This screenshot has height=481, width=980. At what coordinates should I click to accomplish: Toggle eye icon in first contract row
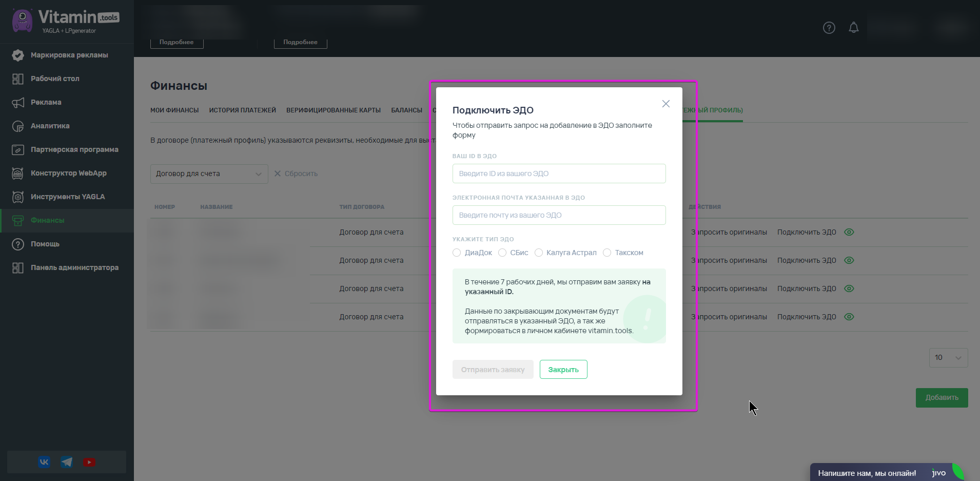(x=849, y=232)
